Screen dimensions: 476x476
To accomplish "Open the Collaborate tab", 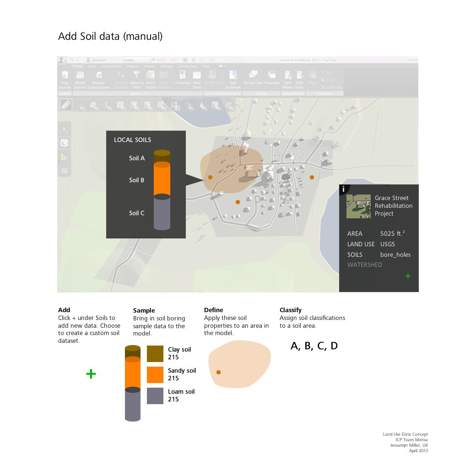I will pyautogui.click(x=187, y=66).
